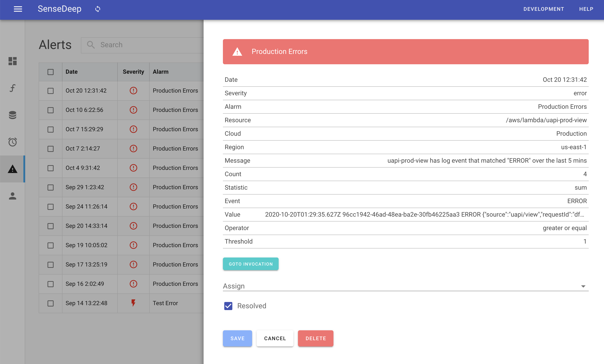
Task: Click the warning triangle in Production Errors banner
Action: [237, 52]
